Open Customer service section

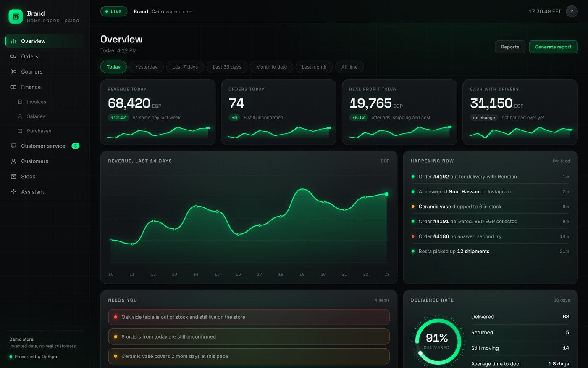pos(45,146)
